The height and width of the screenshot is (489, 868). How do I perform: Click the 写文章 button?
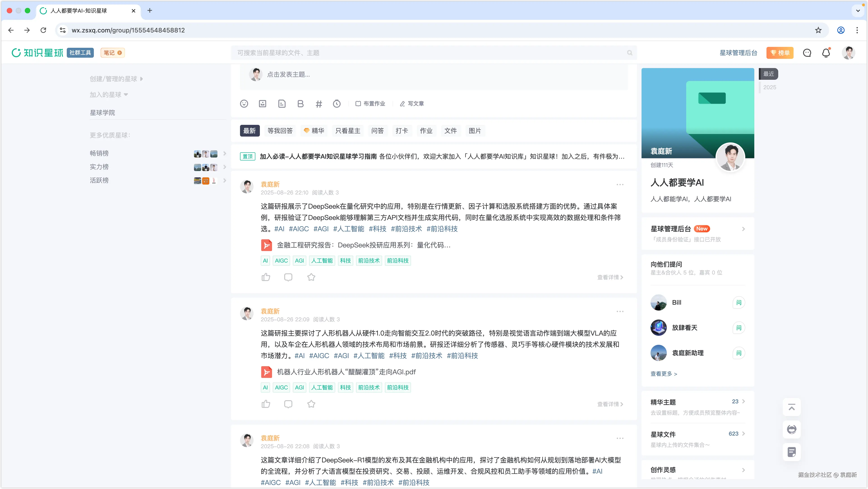412,104
